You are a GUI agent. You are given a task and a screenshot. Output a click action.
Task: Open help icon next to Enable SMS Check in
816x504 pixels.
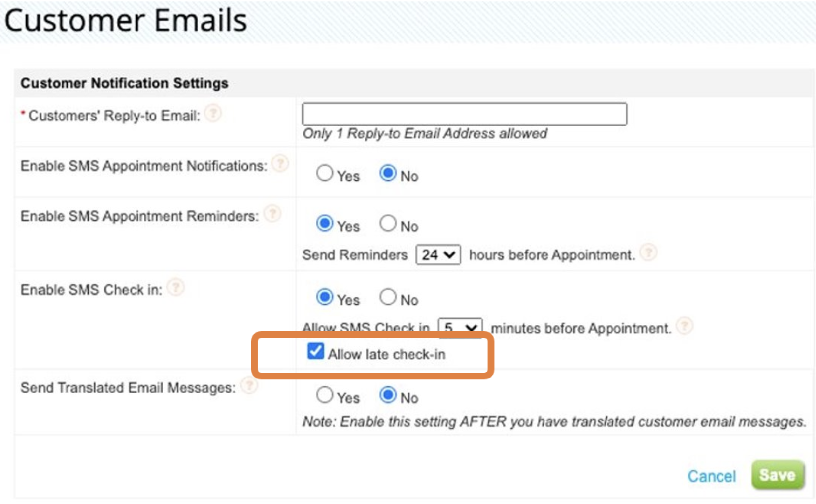pyautogui.click(x=176, y=287)
